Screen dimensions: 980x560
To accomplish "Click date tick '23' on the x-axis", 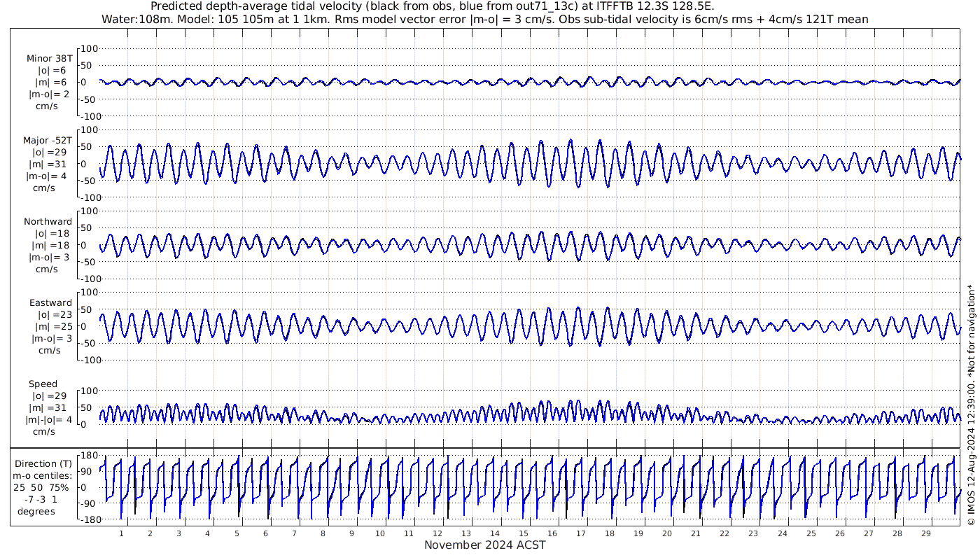I will (752, 533).
